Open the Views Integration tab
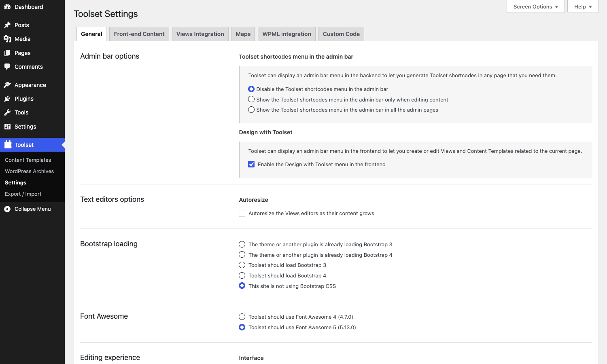This screenshot has height=364, width=607. click(x=200, y=34)
